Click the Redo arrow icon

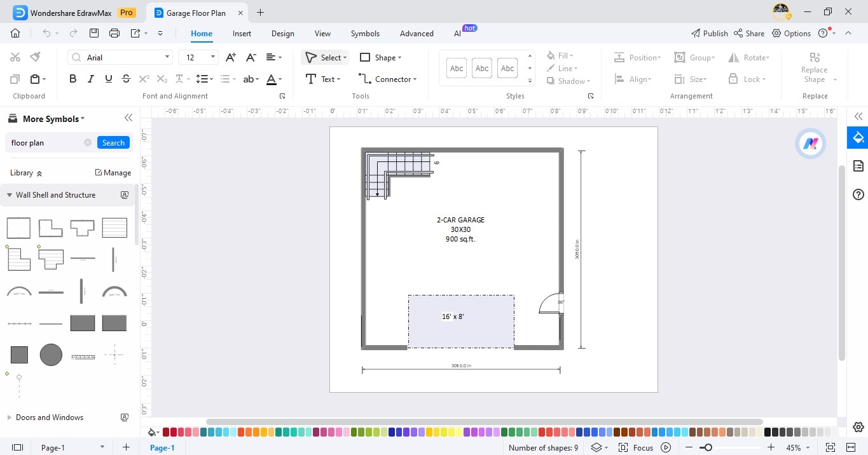[x=73, y=33]
